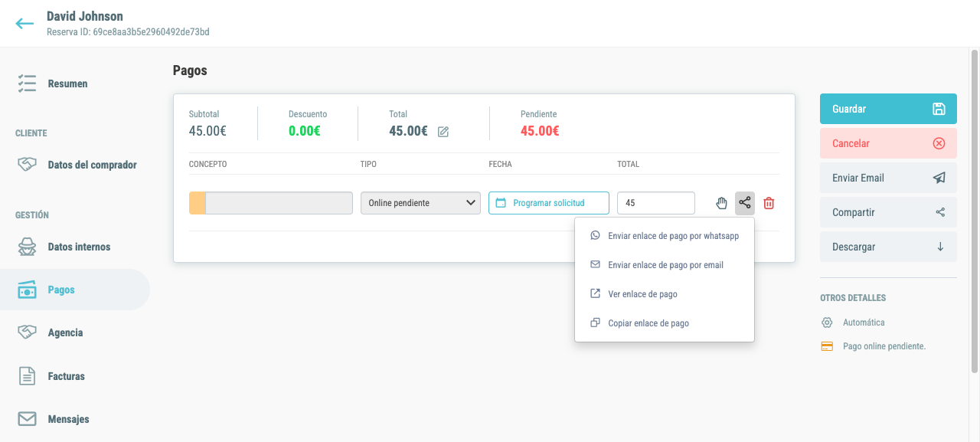The image size is (980, 442).
Task: Go back using the left arrow icon
Action: point(24,23)
